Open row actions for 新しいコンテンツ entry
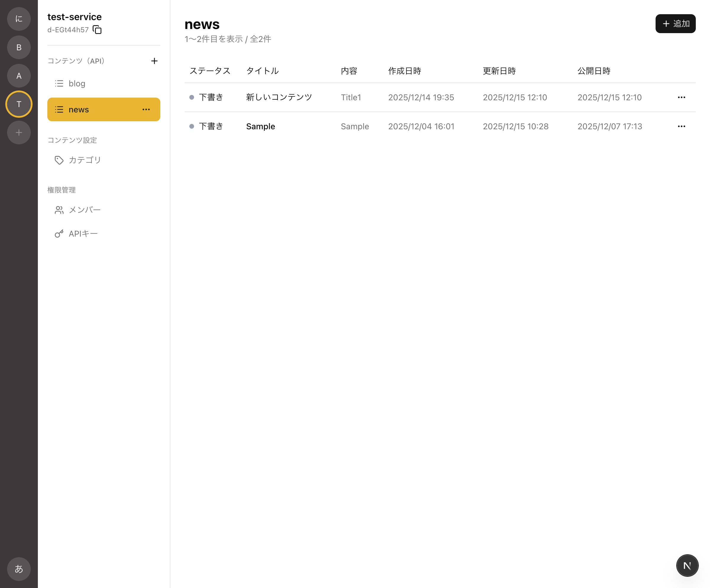 [x=681, y=97]
